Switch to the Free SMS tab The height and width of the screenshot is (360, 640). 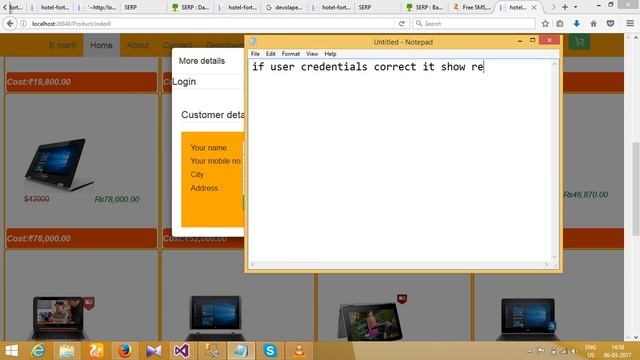pyautogui.click(x=472, y=7)
